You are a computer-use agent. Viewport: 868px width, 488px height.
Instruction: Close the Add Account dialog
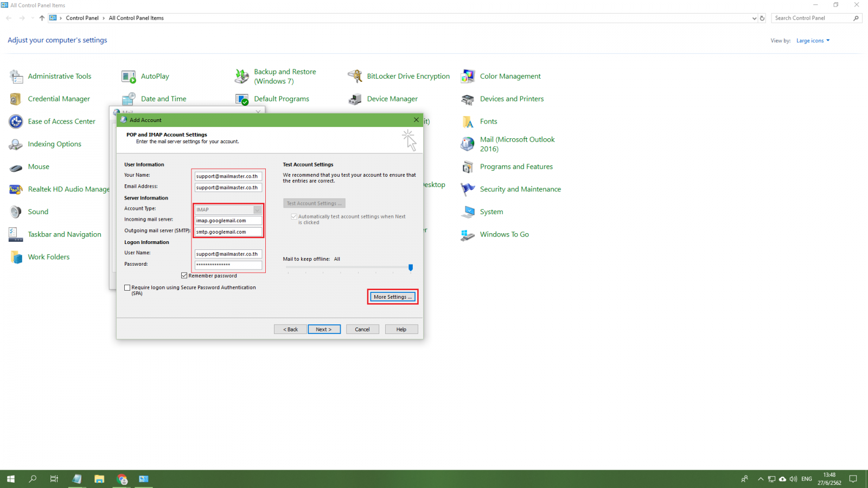[x=416, y=120]
